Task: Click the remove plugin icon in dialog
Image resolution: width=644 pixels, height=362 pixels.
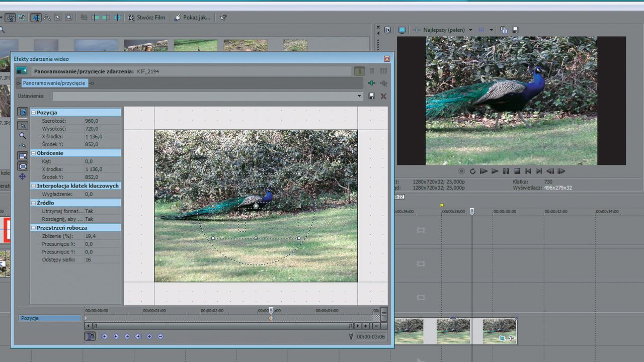Action: click(x=383, y=83)
